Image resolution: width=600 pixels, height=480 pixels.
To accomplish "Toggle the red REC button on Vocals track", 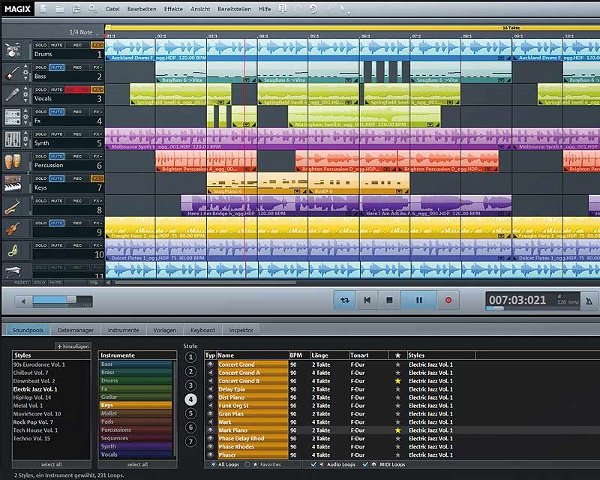I will coord(77,90).
